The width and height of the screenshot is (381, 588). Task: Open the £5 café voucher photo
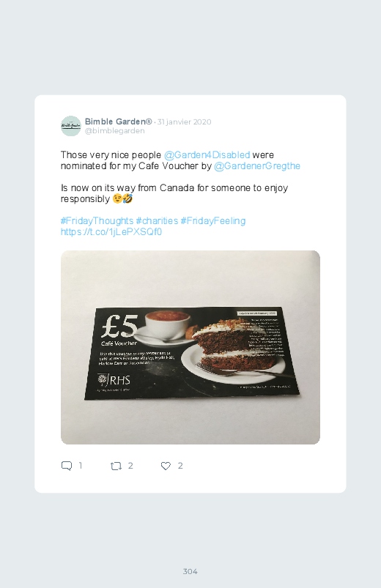tap(190, 347)
